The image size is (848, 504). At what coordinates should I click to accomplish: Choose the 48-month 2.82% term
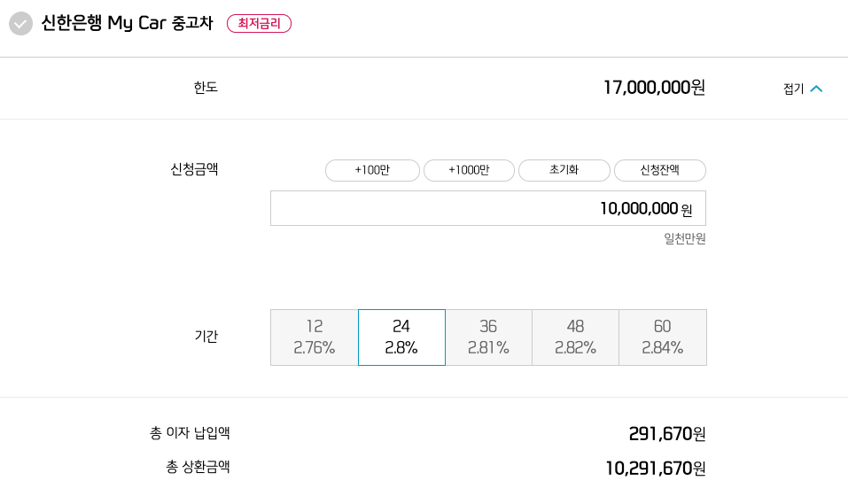575,337
